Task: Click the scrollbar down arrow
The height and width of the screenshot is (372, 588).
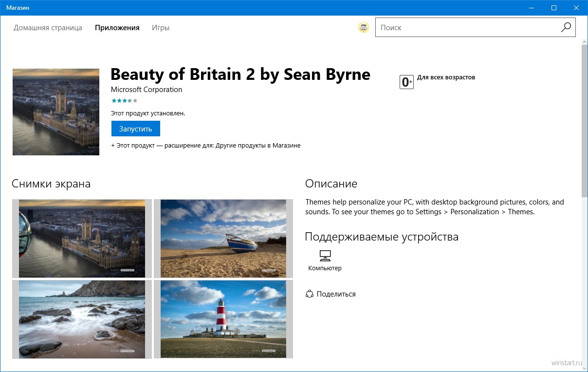Action: click(x=585, y=368)
